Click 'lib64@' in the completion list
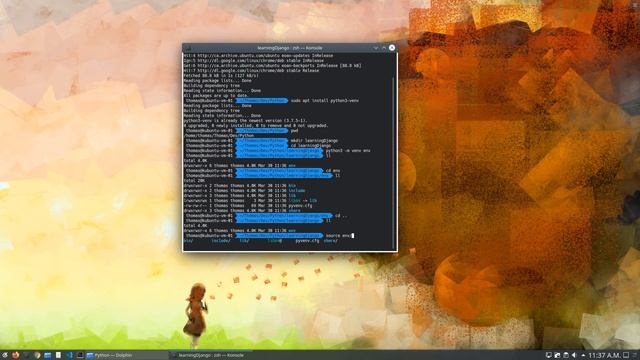Image resolution: width=640 pixels, height=360 pixels. 275,241
